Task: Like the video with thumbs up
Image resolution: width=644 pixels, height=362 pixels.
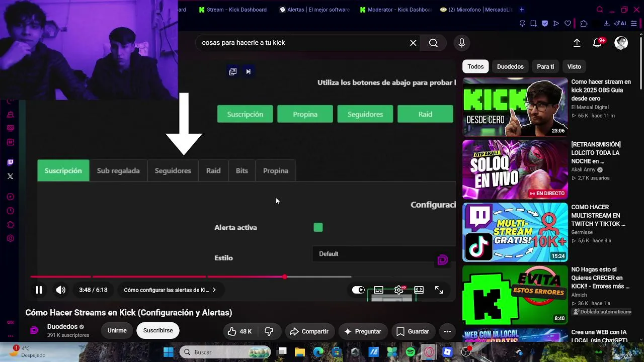Action: 239,331
